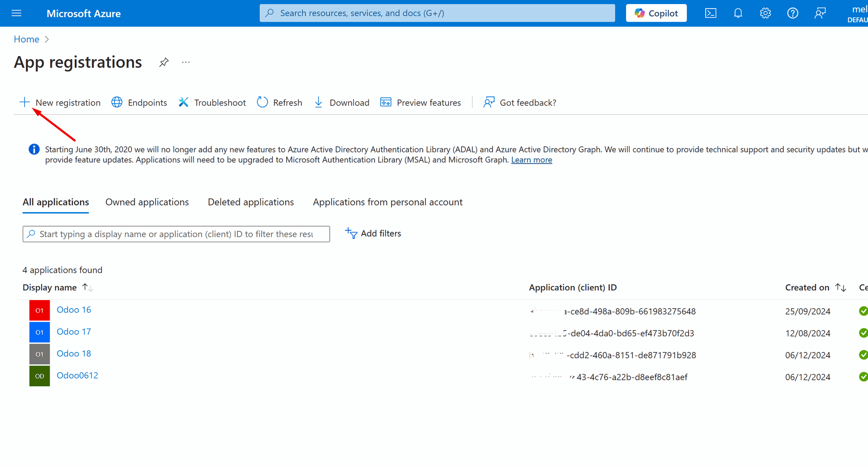The width and height of the screenshot is (868, 466).
Task: Open the account menu in the top corner
Action: coord(857,13)
